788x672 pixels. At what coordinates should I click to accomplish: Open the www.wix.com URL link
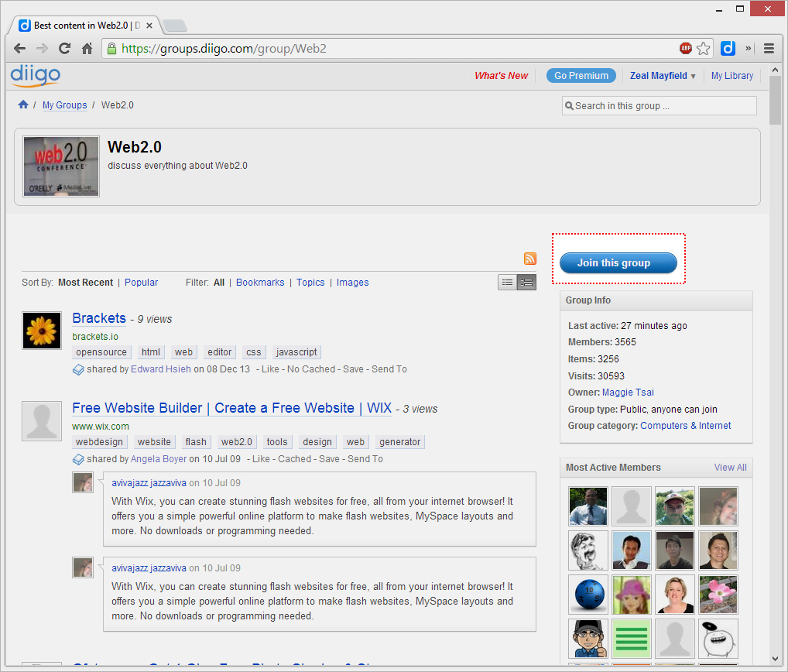point(101,427)
